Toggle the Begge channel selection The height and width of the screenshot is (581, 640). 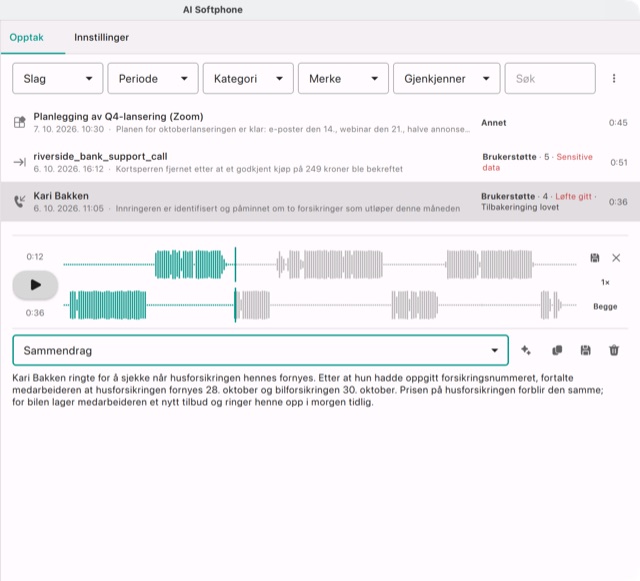(605, 306)
